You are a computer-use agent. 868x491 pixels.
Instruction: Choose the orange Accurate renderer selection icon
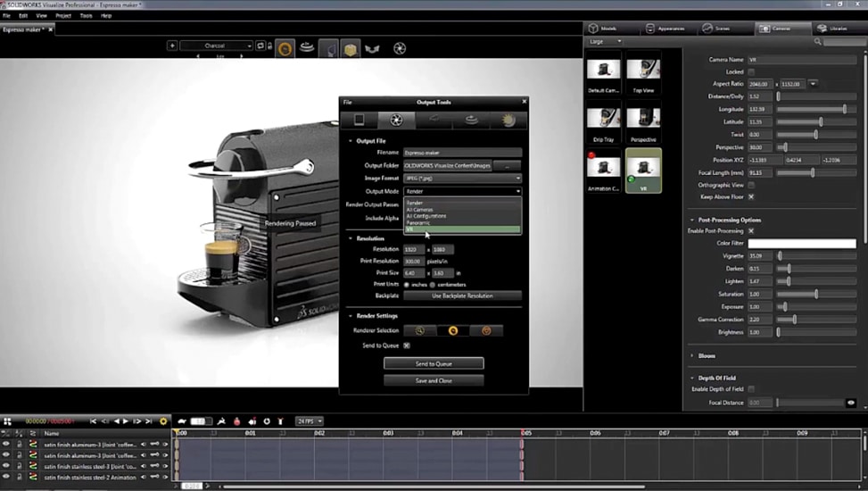coord(486,330)
